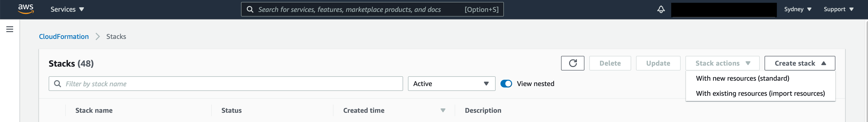Open the hamburger navigation menu
Viewport: 868px width, 122px height.
click(x=10, y=29)
